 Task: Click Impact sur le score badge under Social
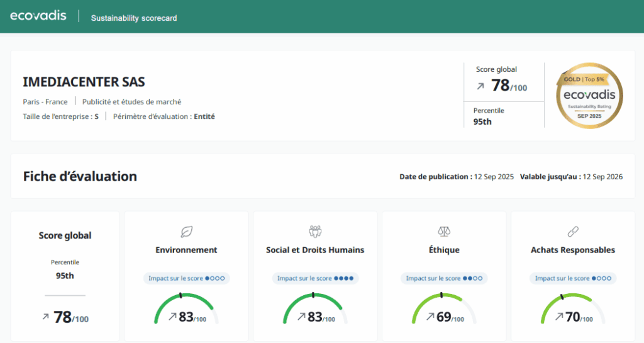click(315, 278)
